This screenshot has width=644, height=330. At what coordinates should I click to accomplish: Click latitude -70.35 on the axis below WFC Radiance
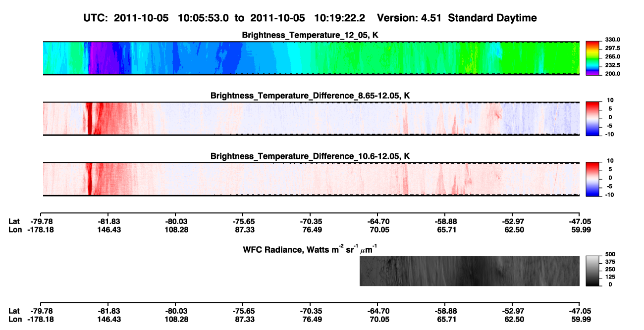[311, 311]
